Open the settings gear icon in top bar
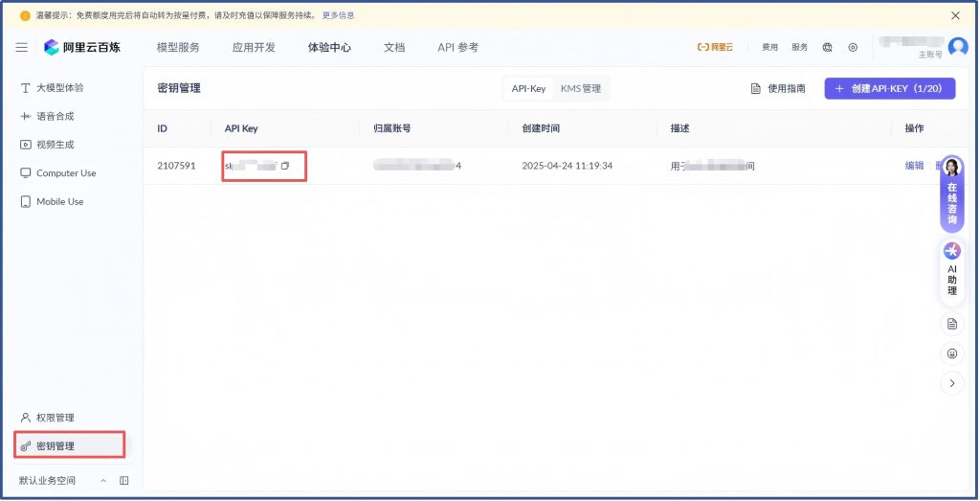The image size is (980, 501). (853, 48)
